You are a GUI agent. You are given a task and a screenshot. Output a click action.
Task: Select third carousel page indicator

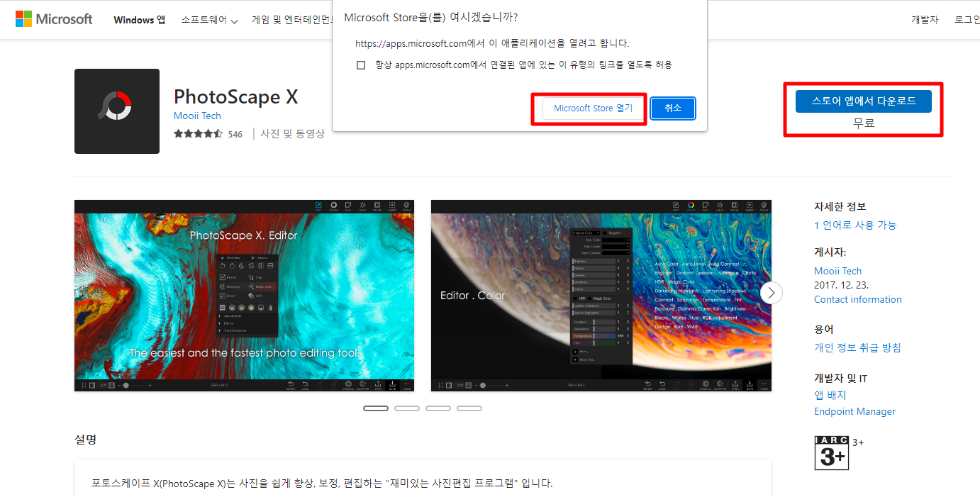tap(438, 408)
